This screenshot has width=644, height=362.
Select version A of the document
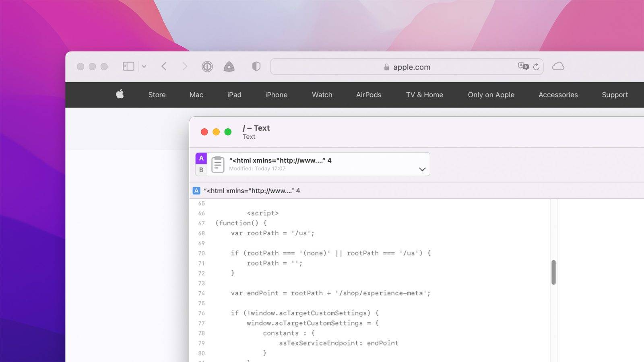(201, 158)
